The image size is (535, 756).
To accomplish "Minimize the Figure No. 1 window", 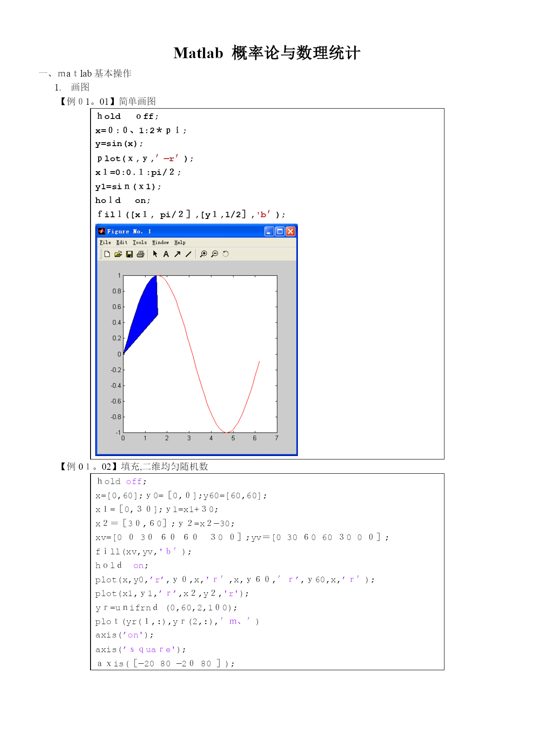I will (x=269, y=231).
